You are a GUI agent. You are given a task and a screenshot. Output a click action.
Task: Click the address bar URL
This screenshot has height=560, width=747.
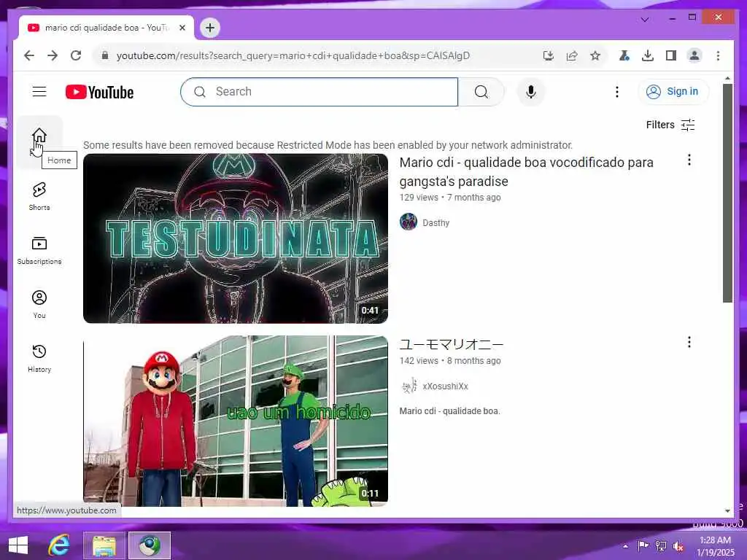point(293,55)
